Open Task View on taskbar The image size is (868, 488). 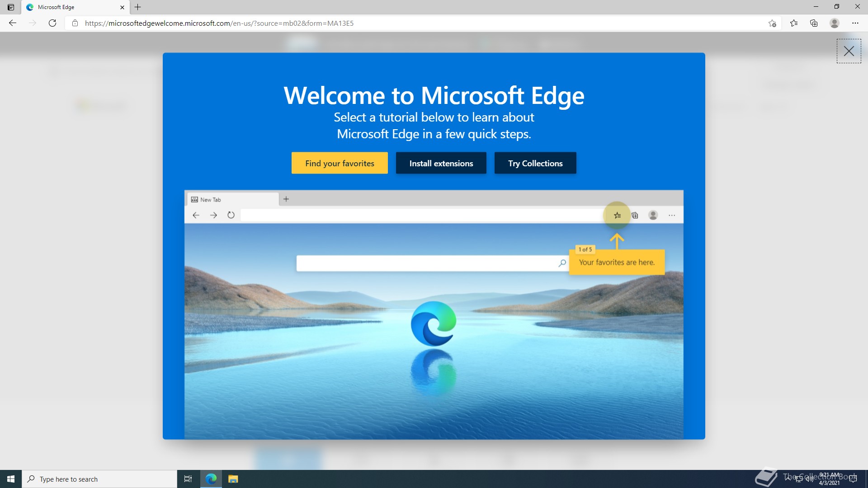[188, 479]
